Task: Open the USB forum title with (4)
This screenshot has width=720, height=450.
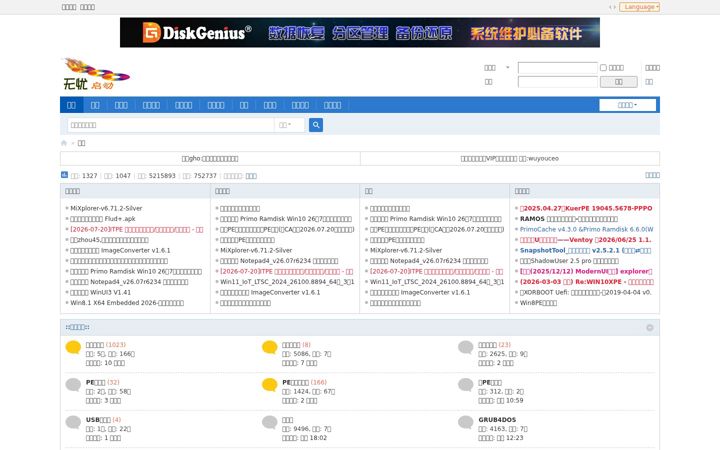Action: point(98,420)
